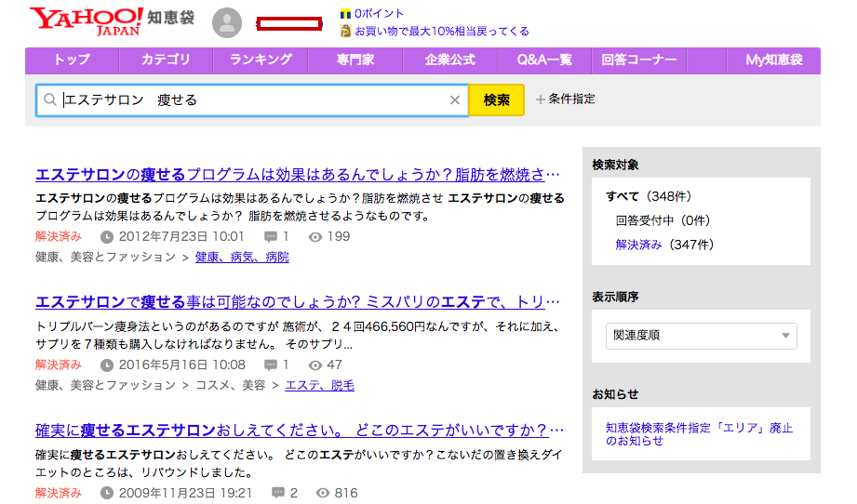Open the エステ、脱毛 category link

click(x=319, y=385)
